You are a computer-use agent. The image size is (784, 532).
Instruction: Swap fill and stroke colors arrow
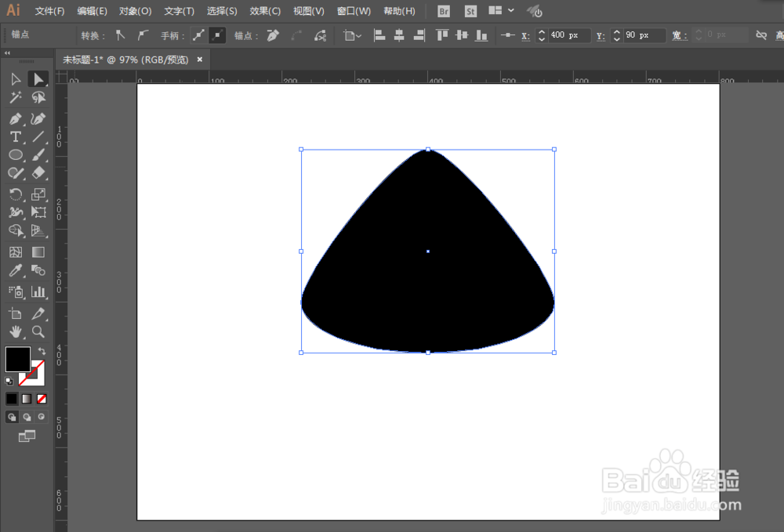pos(42,351)
